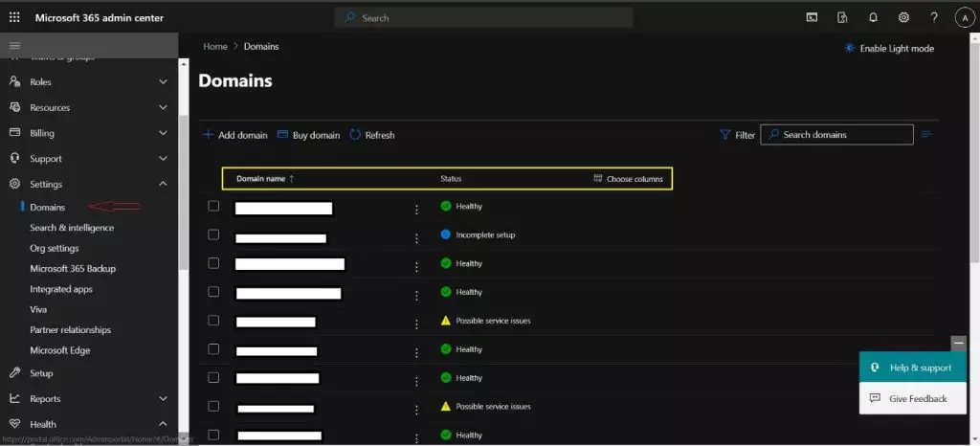The width and height of the screenshot is (980, 446).
Task: Click the notifications bell icon
Action: point(873,17)
